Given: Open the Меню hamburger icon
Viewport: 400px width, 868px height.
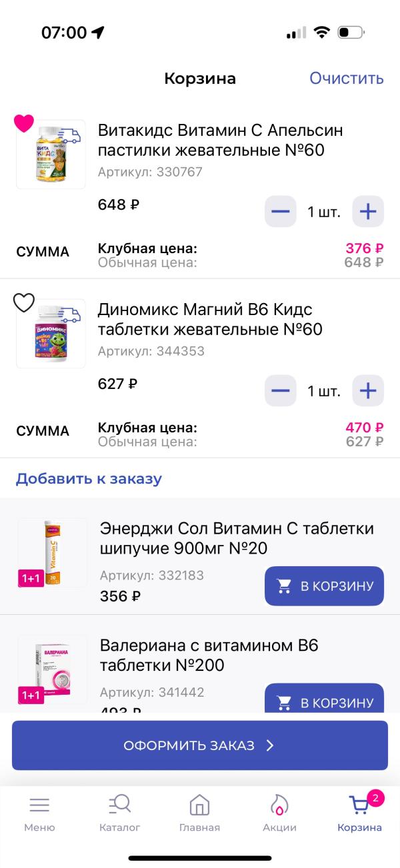Looking at the screenshot, I should (x=40, y=805).
